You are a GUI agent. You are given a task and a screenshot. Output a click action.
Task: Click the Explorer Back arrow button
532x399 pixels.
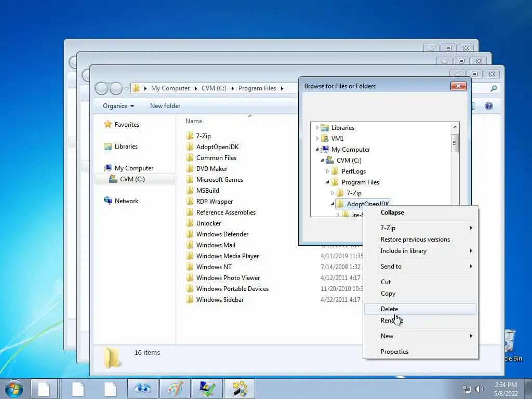point(101,88)
